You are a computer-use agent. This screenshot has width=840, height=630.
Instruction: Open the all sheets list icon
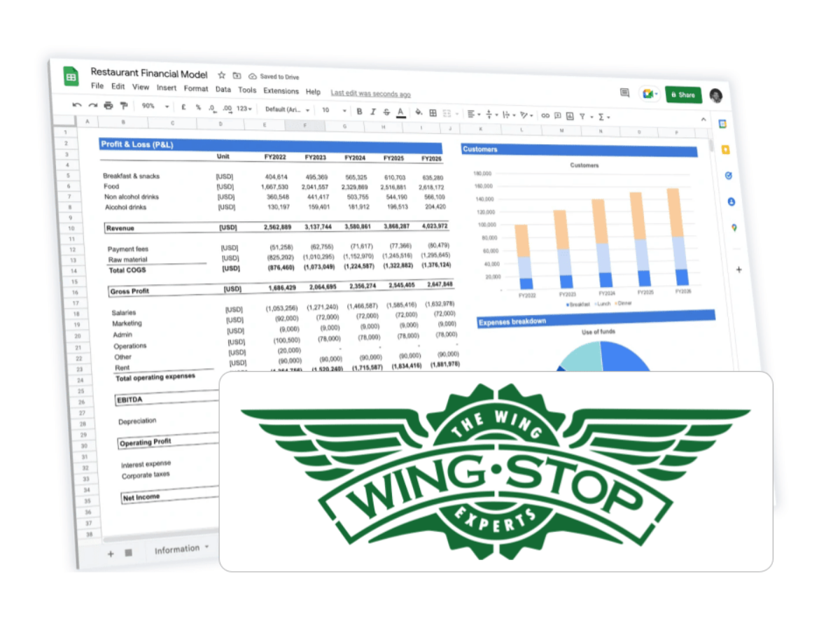pos(128,552)
